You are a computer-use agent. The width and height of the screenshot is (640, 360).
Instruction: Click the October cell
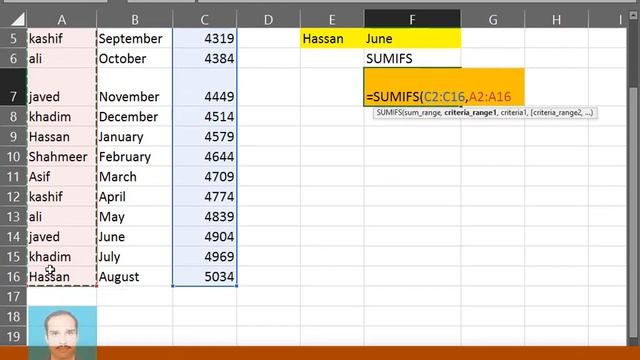tap(135, 58)
